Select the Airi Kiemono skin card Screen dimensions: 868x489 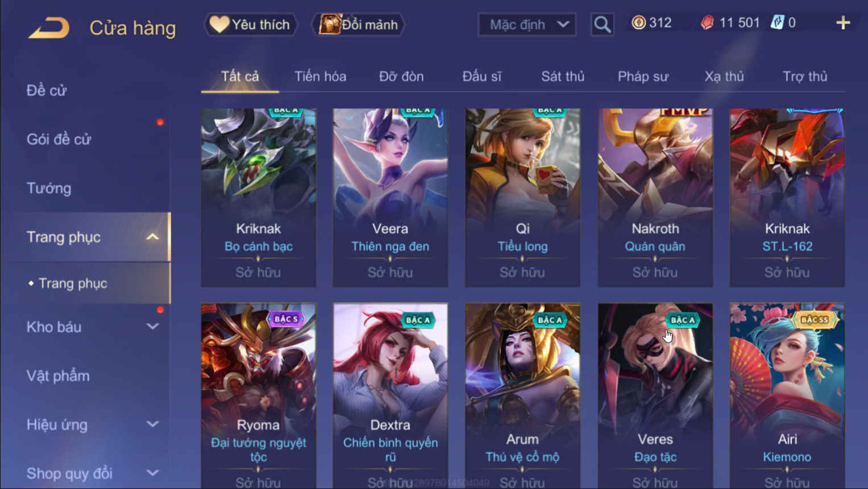[787, 395]
